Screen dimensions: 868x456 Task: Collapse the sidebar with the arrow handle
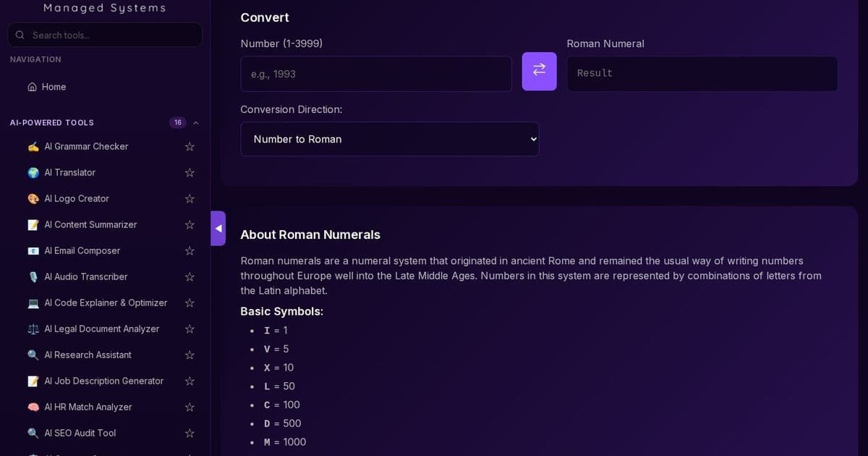coord(218,228)
